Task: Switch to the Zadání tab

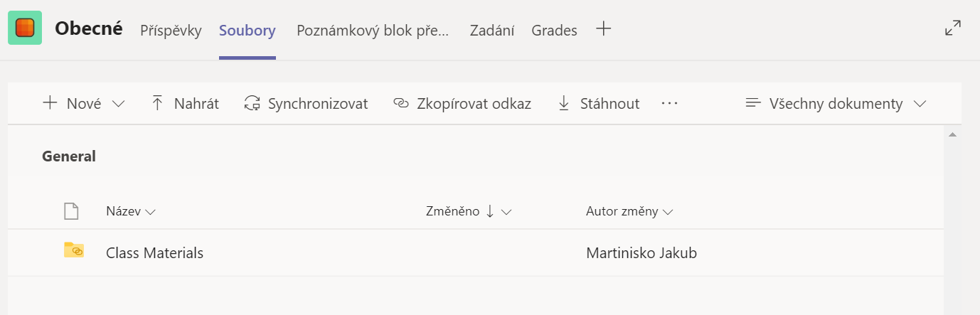Action: click(x=492, y=31)
